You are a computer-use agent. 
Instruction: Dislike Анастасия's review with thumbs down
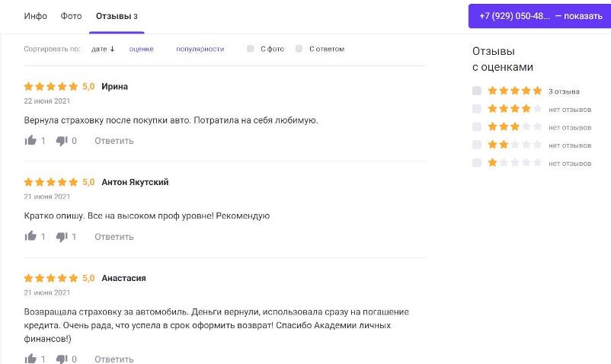[62, 359]
